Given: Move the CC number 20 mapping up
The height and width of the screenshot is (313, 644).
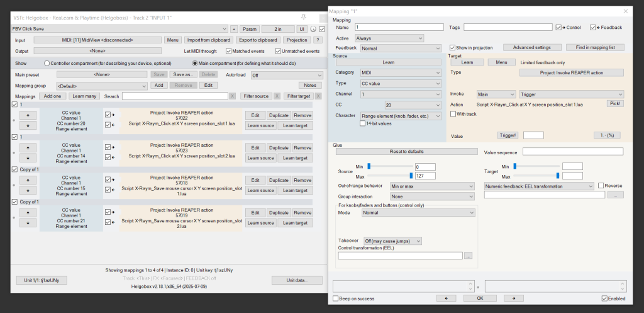Looking at the screenshot, I should click(x=28, y=115).
